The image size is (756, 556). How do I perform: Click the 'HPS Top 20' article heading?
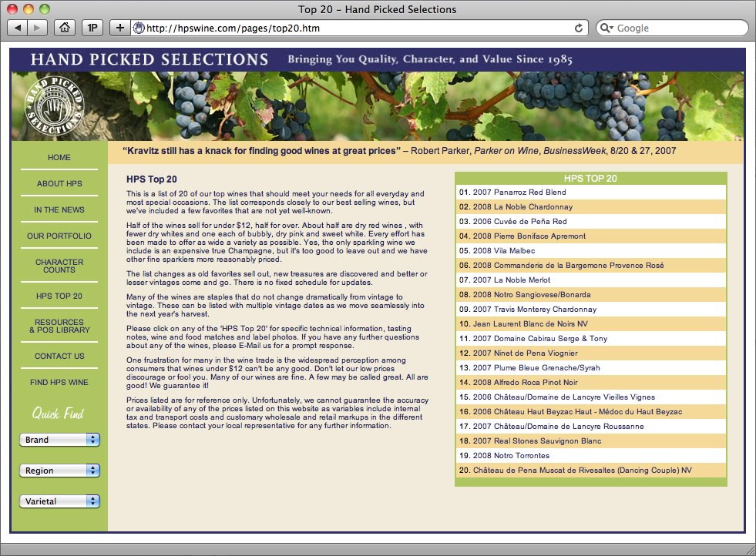(151, 179)
